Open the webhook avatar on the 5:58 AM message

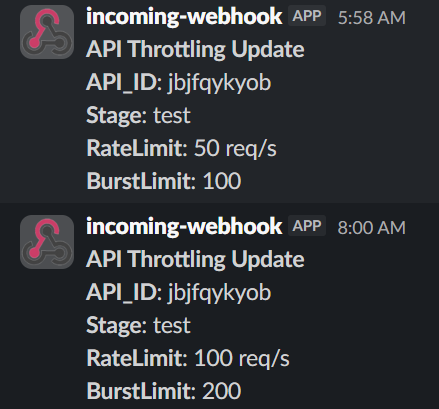[x=47, y=32]
